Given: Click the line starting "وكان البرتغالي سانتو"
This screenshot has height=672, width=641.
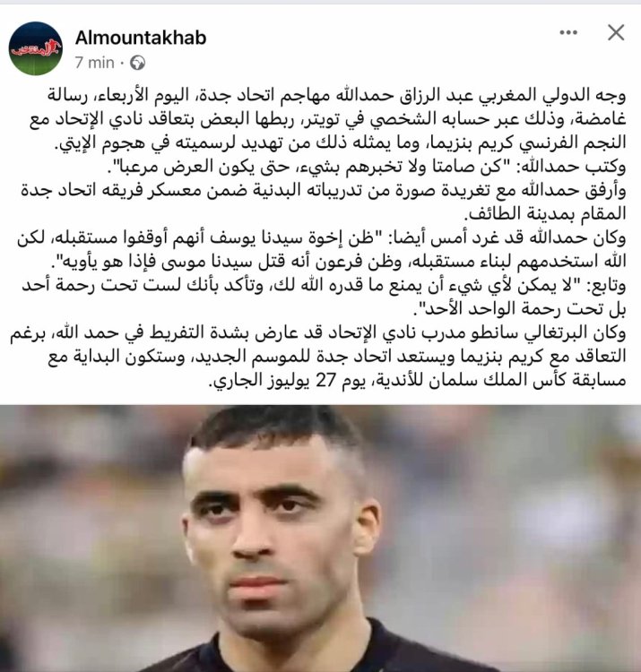Looking at the screenshot, I should 318,332.
